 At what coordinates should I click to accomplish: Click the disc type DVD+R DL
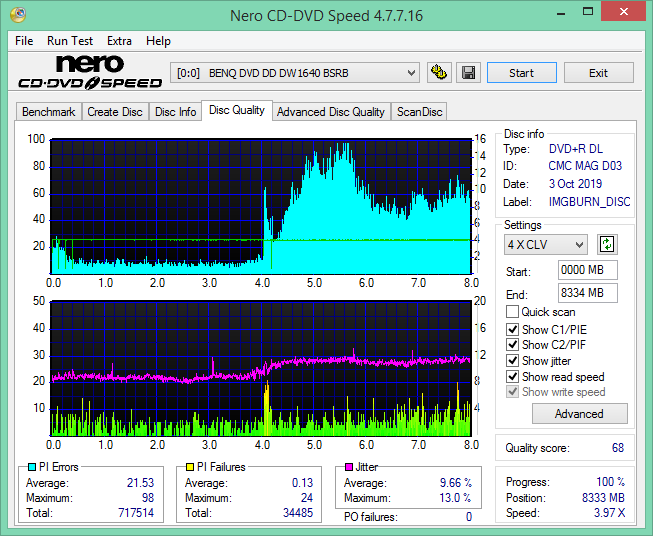pos(576,149)
